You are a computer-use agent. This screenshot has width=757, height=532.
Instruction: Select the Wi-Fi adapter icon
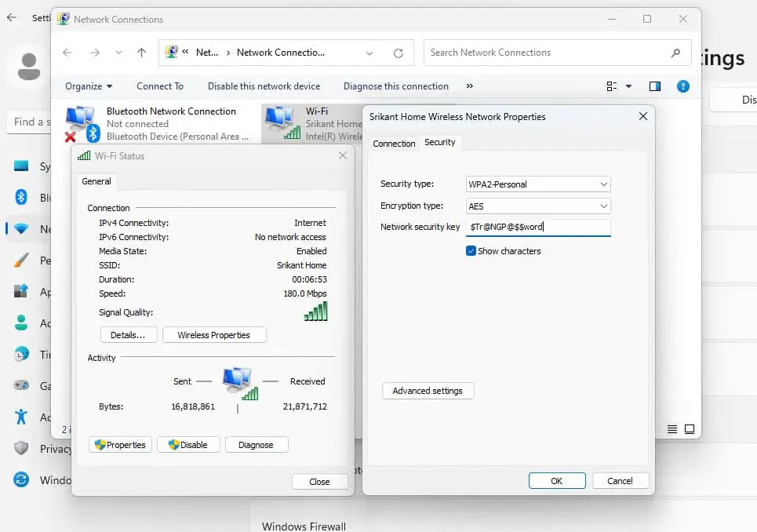282,123
